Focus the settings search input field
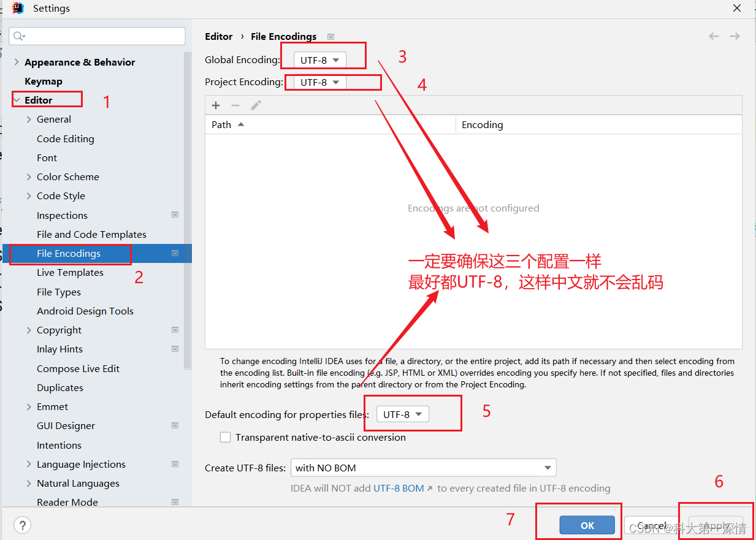 (97, 36)
